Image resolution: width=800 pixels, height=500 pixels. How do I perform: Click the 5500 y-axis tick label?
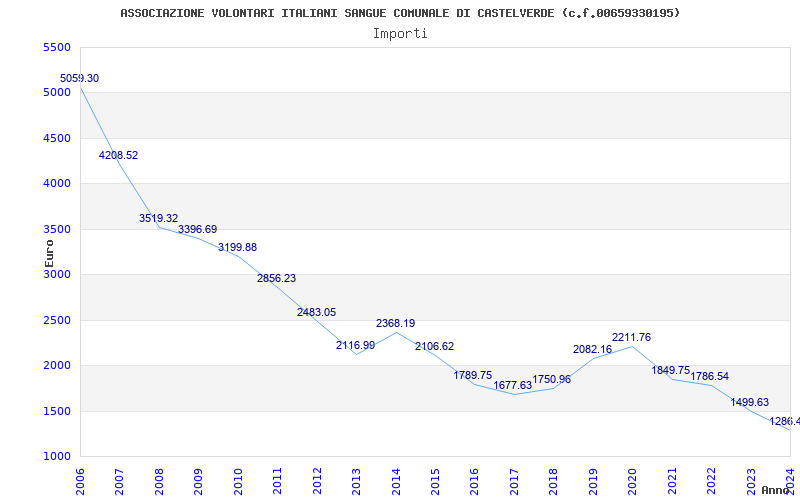click(x=57, y=47)
